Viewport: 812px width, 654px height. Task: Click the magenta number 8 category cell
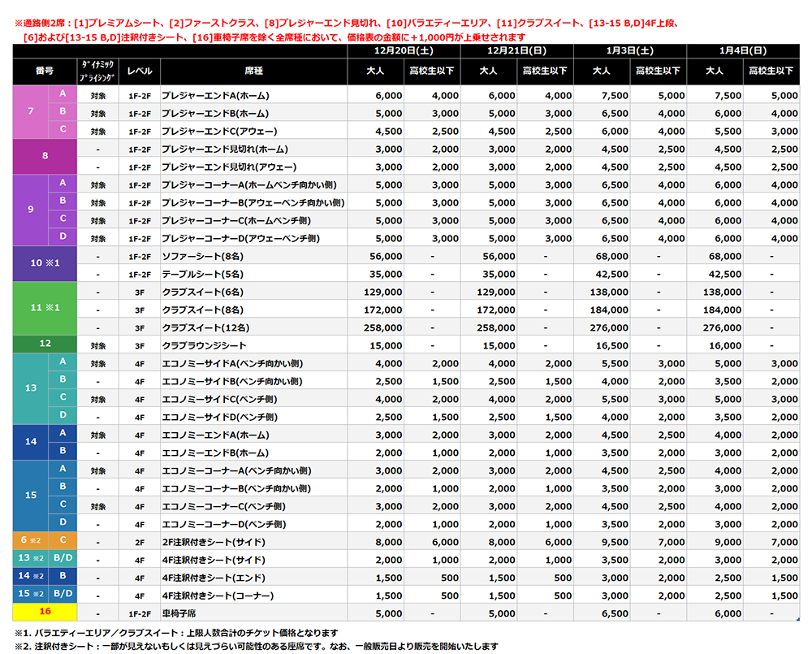[45, 157]
